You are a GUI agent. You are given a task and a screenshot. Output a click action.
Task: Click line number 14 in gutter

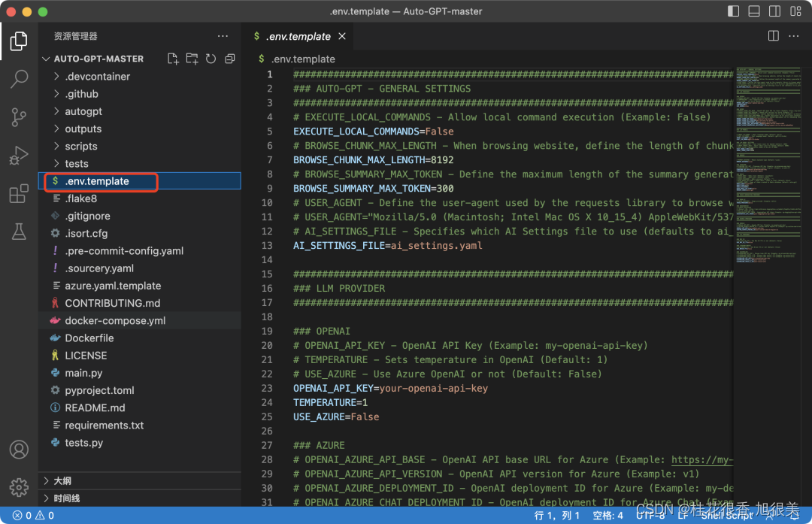click(267, 259)
